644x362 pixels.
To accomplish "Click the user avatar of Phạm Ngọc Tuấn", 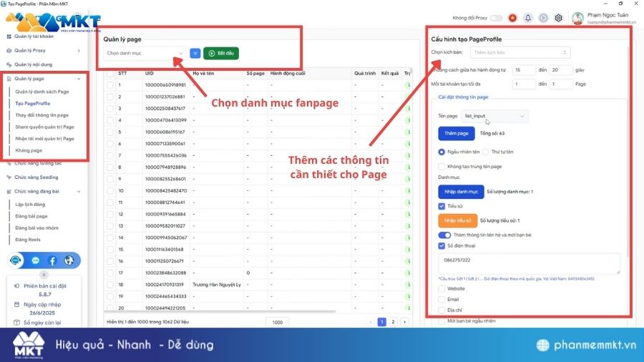I will pos(578,19).
